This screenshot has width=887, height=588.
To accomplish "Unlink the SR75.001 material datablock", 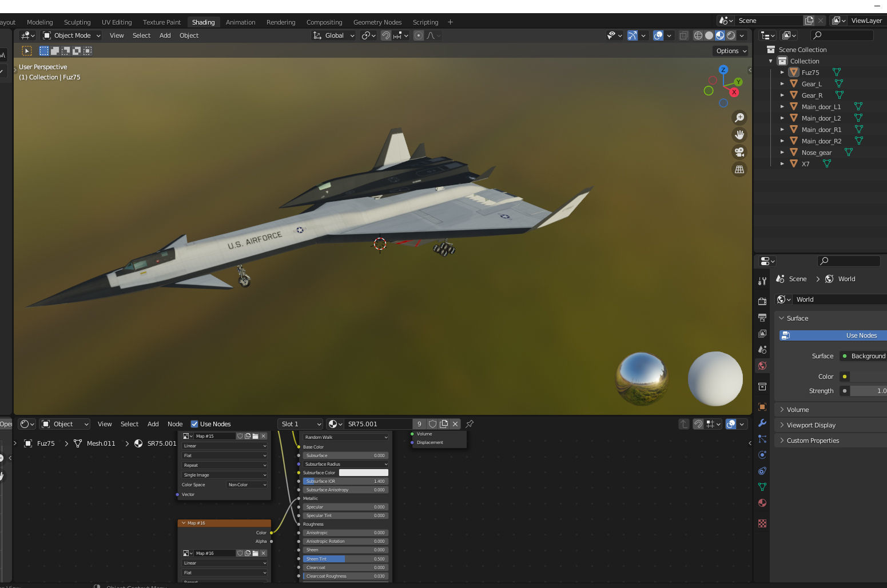I will point(455,424).
